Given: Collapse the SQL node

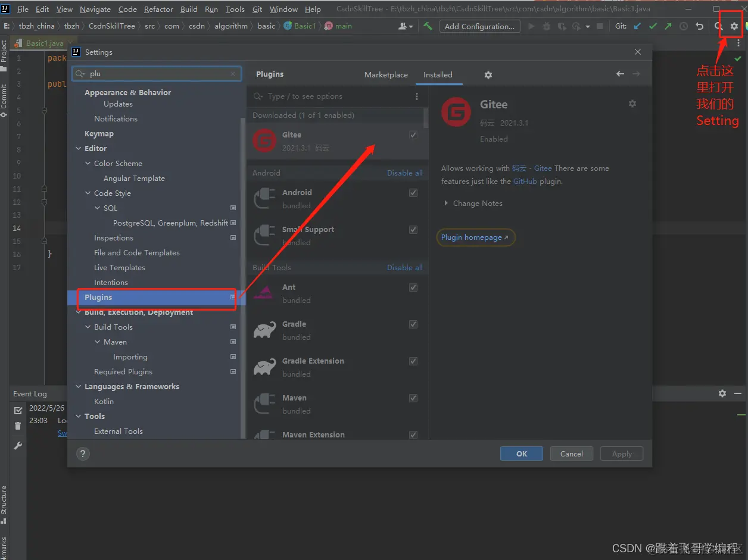Looking at the screenshot, I should 98,208.
